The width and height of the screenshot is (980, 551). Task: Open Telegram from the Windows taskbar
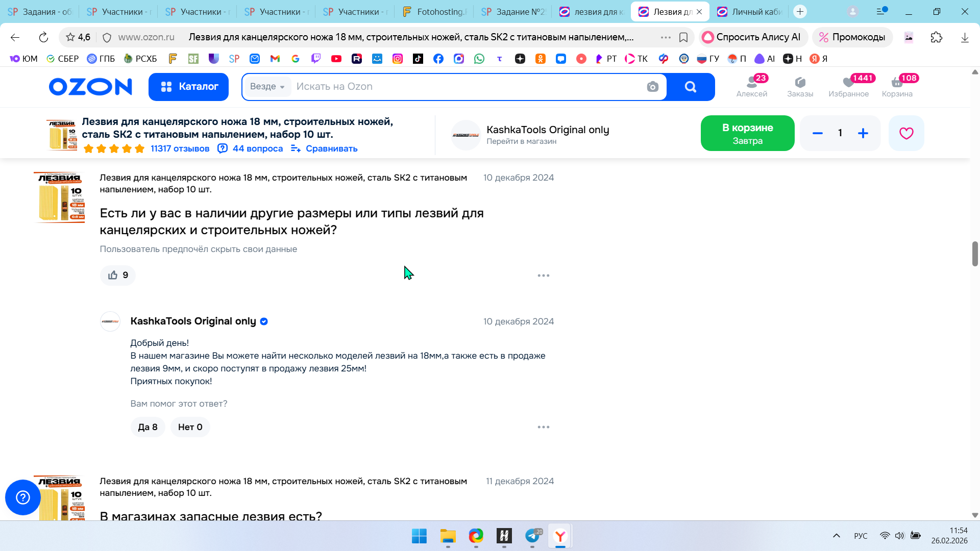532,536
